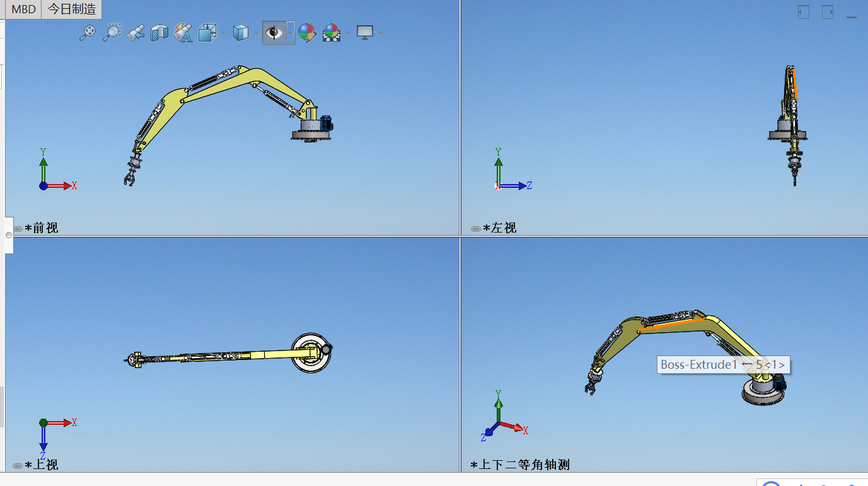
Task: Toggle the Hide/Show Items eye icon
Action: pyautogui.click(x=274, y=32)
